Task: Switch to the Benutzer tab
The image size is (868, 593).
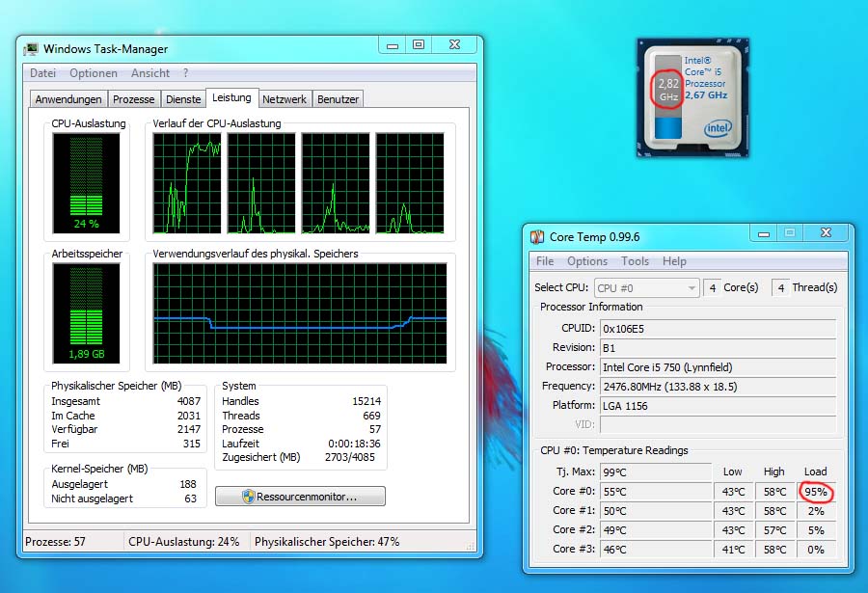Action: 338,99
